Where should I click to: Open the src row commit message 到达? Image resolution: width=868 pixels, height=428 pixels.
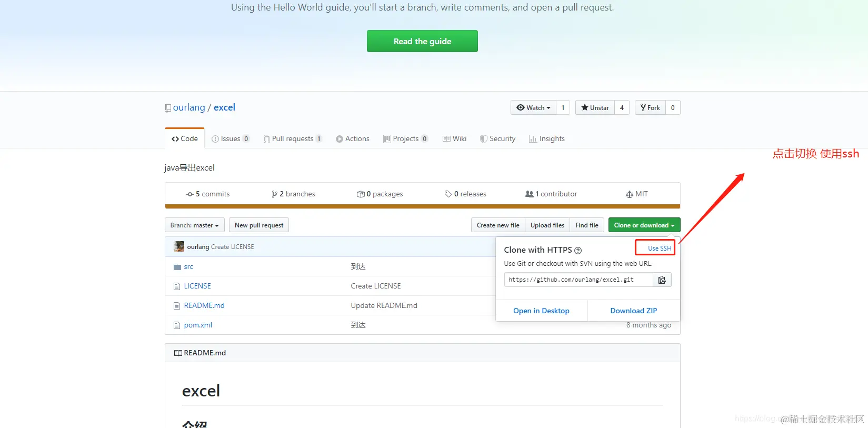pyautogui.click(x=358, y=266)
